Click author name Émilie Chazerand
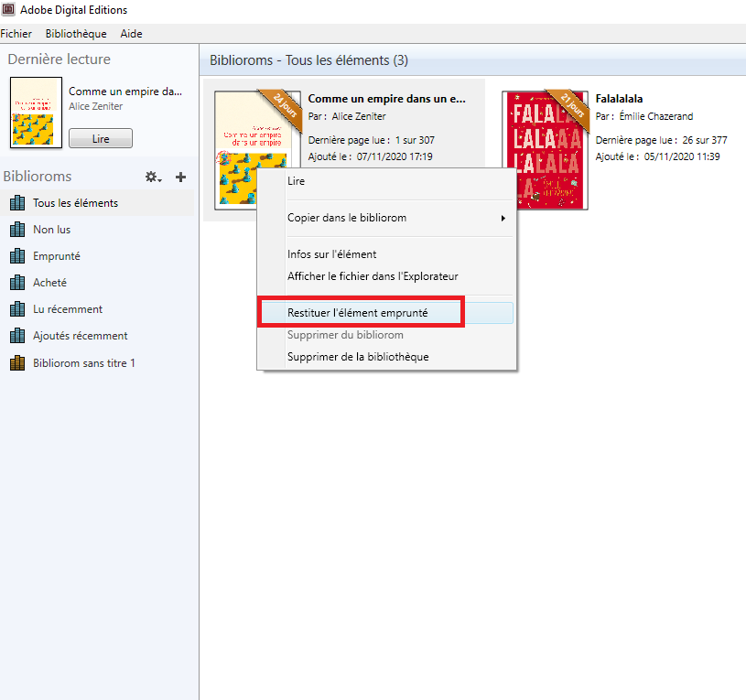 click(656, 116)
